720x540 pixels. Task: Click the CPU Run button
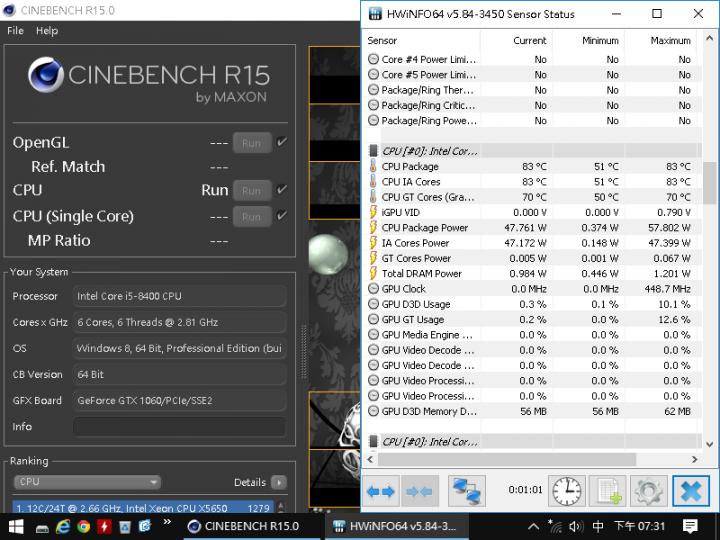pos(252,191)
